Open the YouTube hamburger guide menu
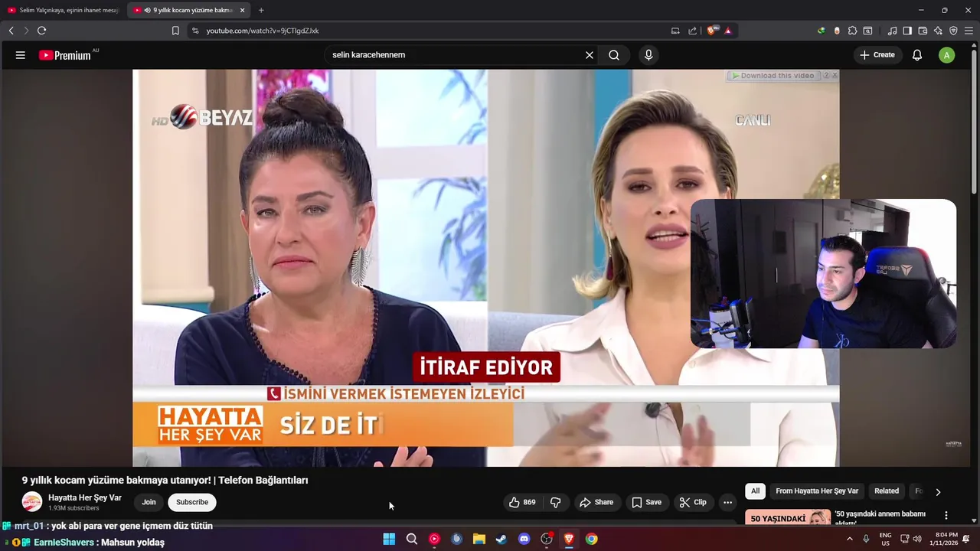The width and height of the screenshot is (980, 551). click(x=21, y=55)
